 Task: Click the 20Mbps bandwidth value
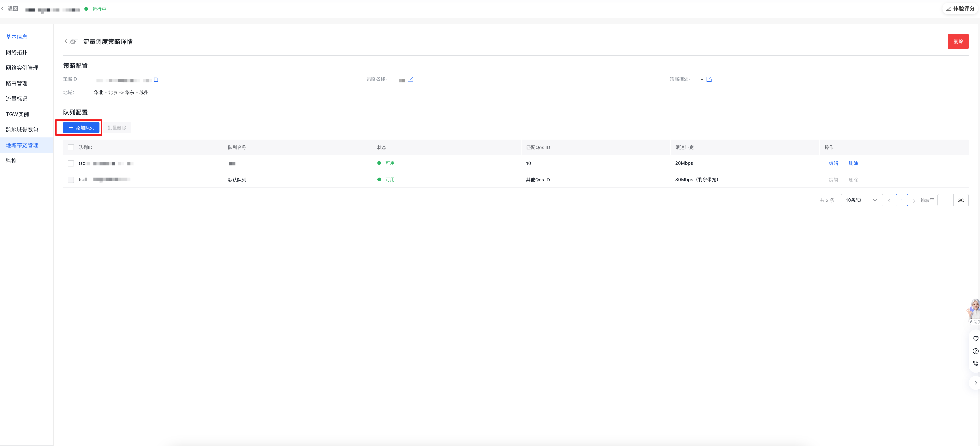684,163
